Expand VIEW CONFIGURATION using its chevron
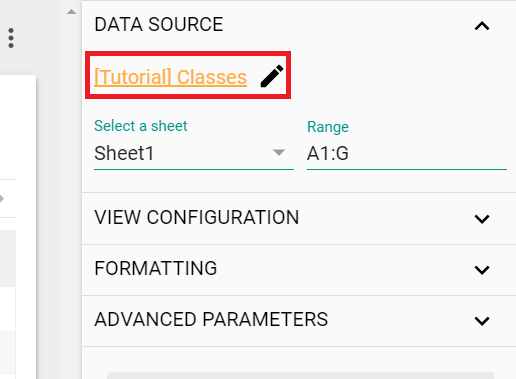This screenshot has height=379, width=516. (482, 219)
